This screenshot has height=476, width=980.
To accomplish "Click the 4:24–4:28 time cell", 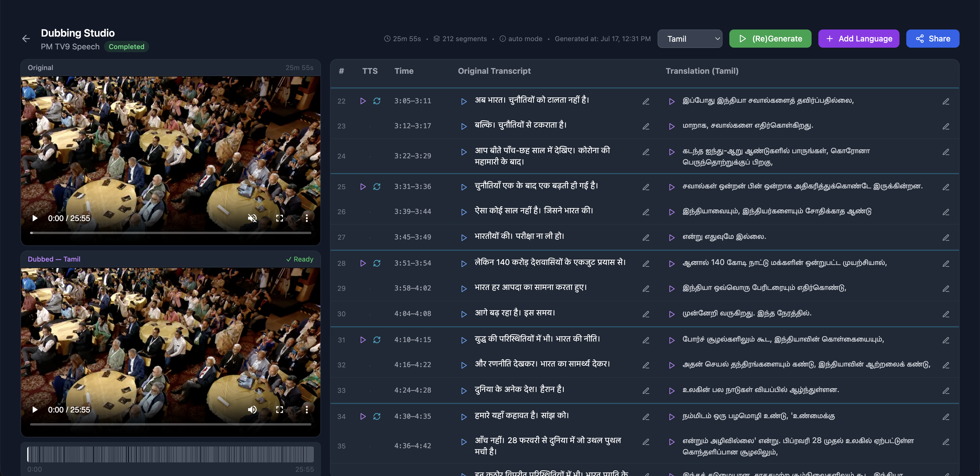I will [x=412, y=390].
